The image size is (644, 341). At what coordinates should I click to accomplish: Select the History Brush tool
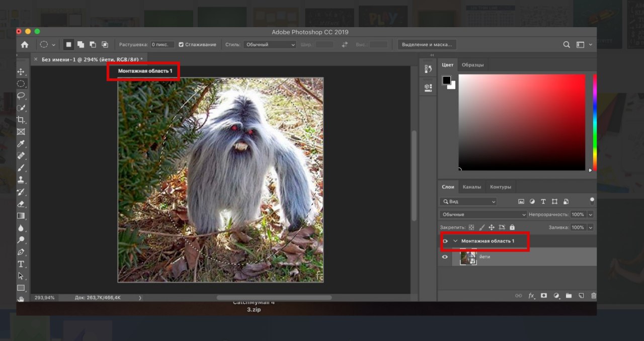[21, 192]
